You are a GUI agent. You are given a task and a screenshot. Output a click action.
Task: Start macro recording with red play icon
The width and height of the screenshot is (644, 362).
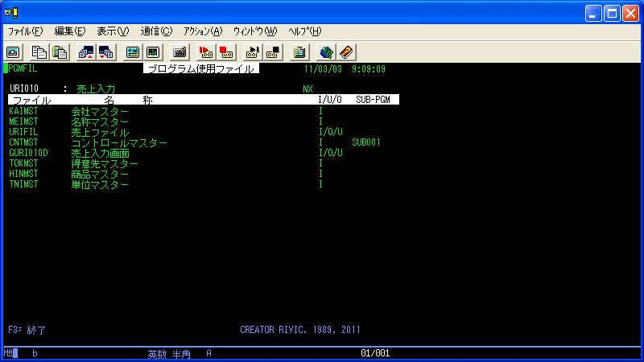coord(205,52)
